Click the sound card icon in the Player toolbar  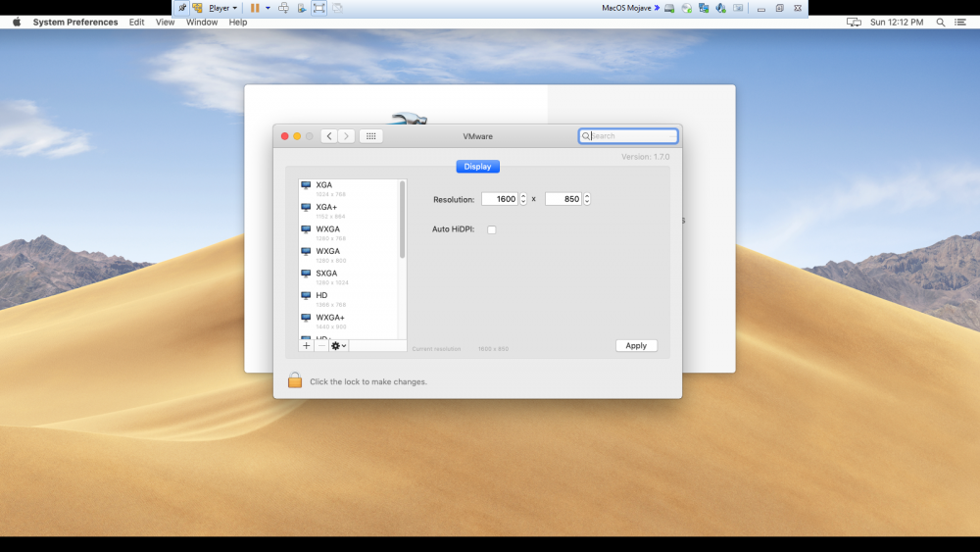[x=720, y=8]
